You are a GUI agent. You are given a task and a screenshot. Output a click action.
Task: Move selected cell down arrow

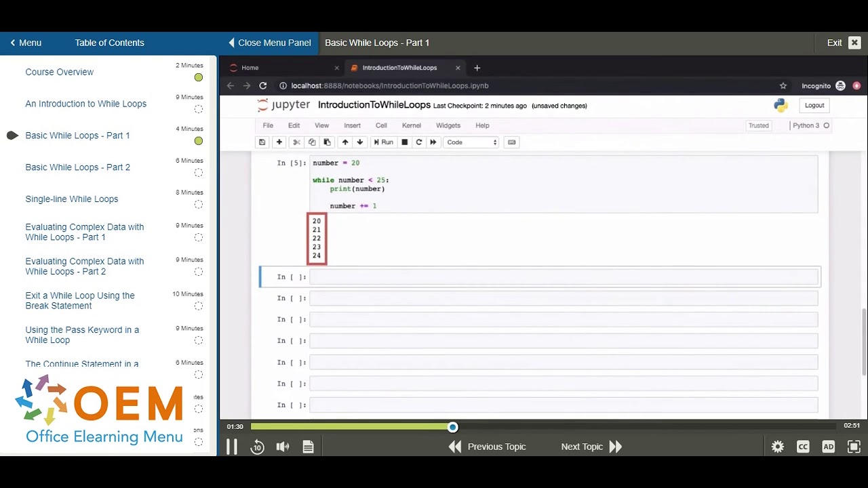pyautogui.click(x=360, y=142)
